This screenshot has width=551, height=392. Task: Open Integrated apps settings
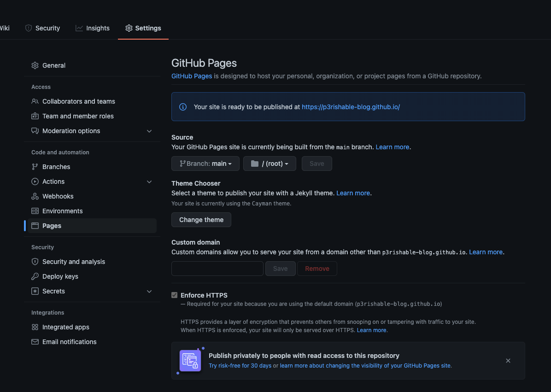pos(92,327)
